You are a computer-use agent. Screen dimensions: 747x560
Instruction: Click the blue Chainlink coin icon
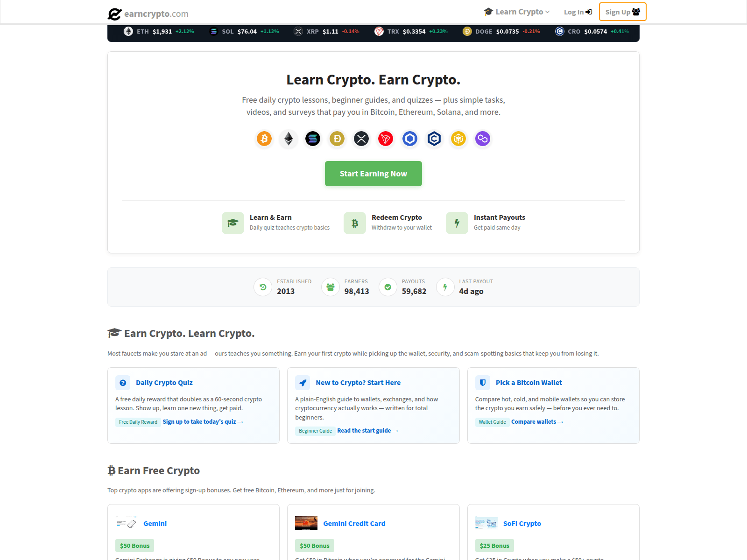tap(410, 139)
